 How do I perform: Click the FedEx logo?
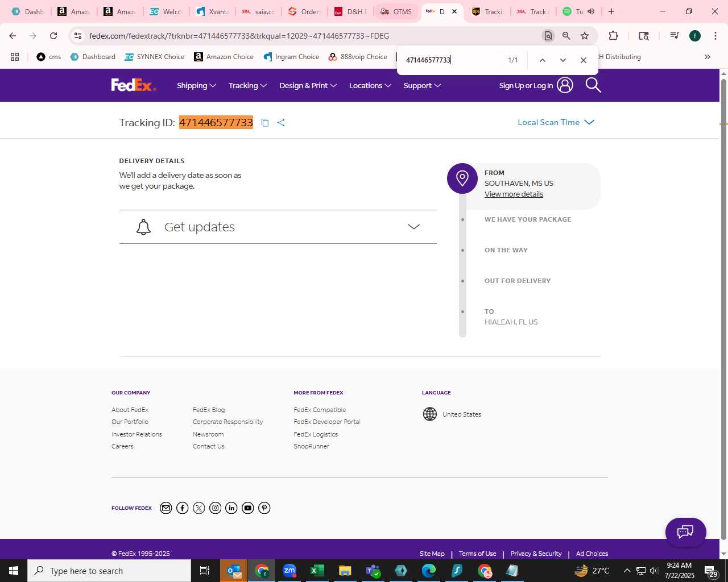click(x=134, y=85)
